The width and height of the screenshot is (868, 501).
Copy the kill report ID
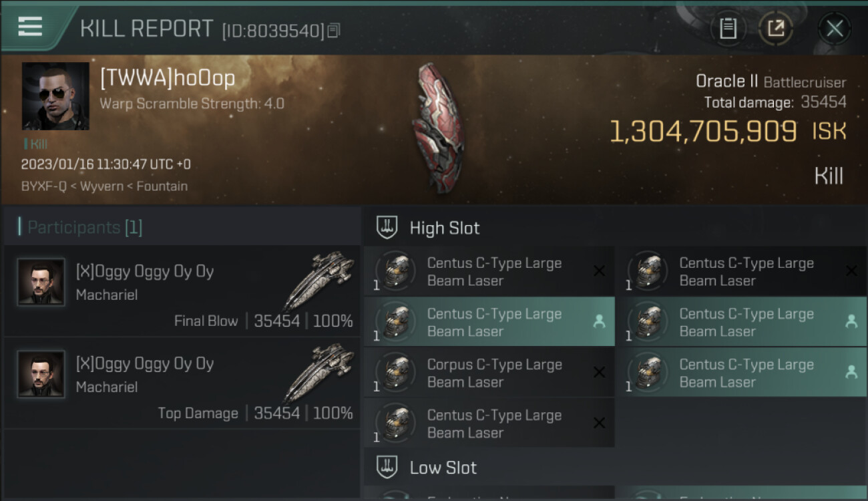334,30
